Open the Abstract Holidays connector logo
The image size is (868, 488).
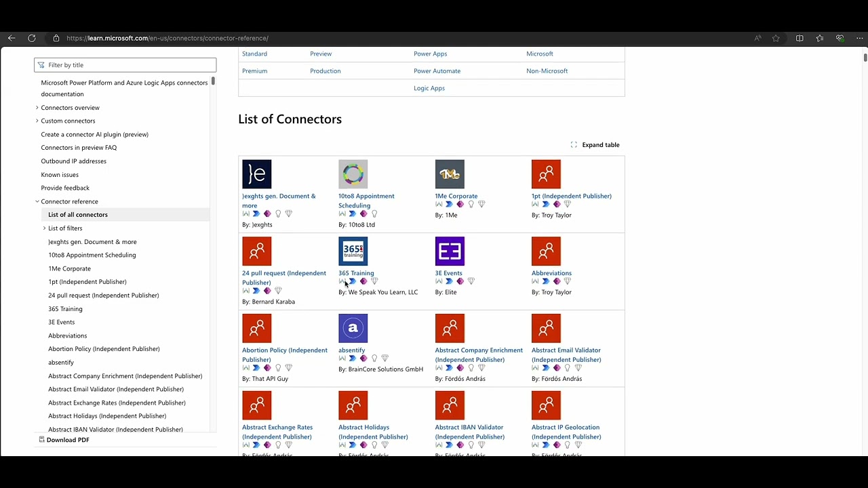click(x=353, y=406)
